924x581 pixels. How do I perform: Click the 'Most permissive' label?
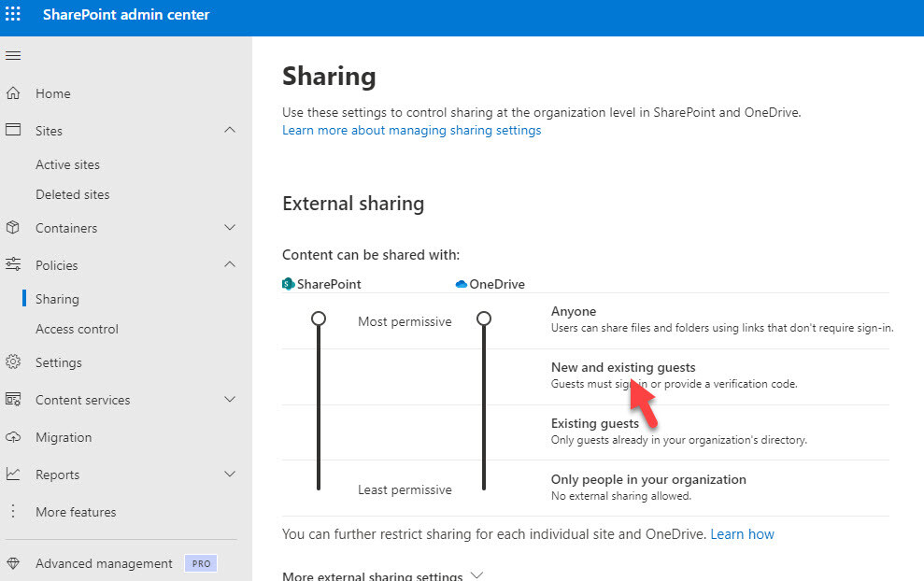[x=405, y=321]
